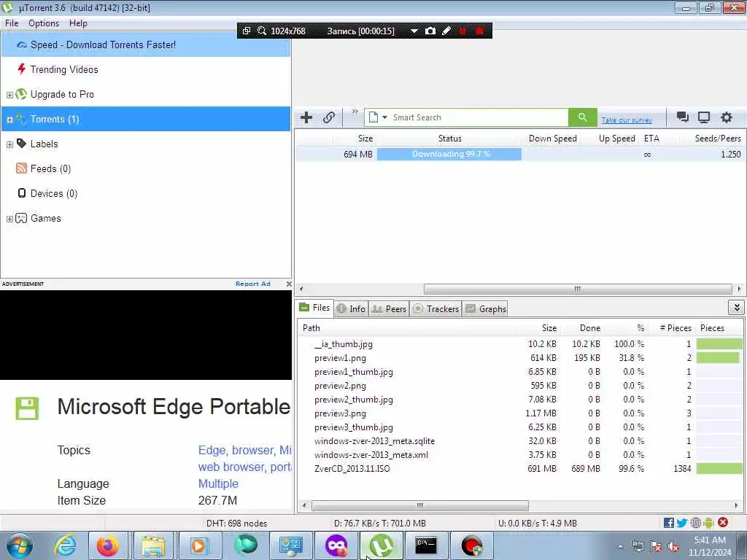This screenshot has height=560, width=747.
Task: Select Speed - Download Torrents Faster! item
Action: (146, 44)
